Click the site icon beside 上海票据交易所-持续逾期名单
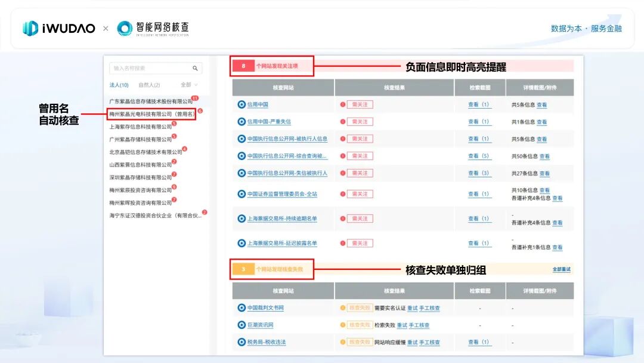The width and height of the screenshot is (644, 363). click(x=241, y=219)
